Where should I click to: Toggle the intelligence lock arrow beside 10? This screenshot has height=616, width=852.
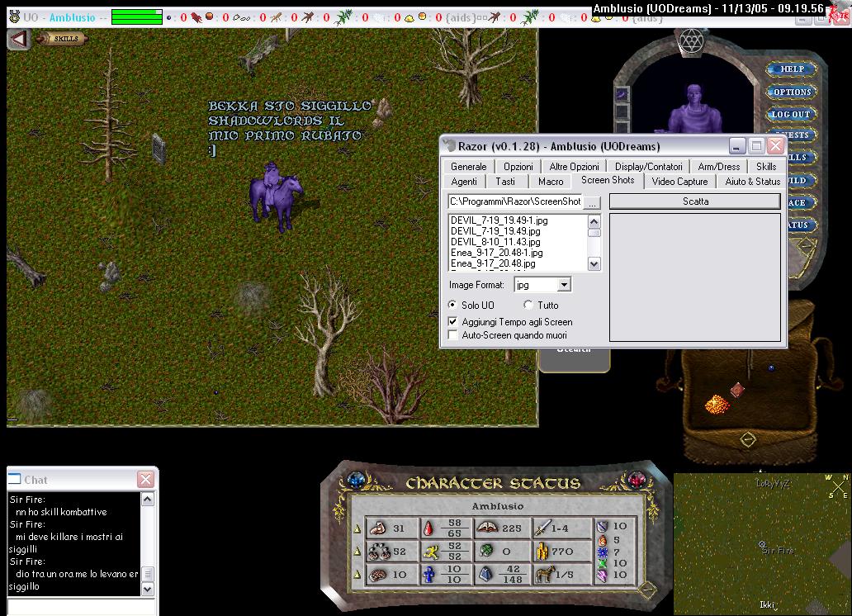(x=357, y=575)
